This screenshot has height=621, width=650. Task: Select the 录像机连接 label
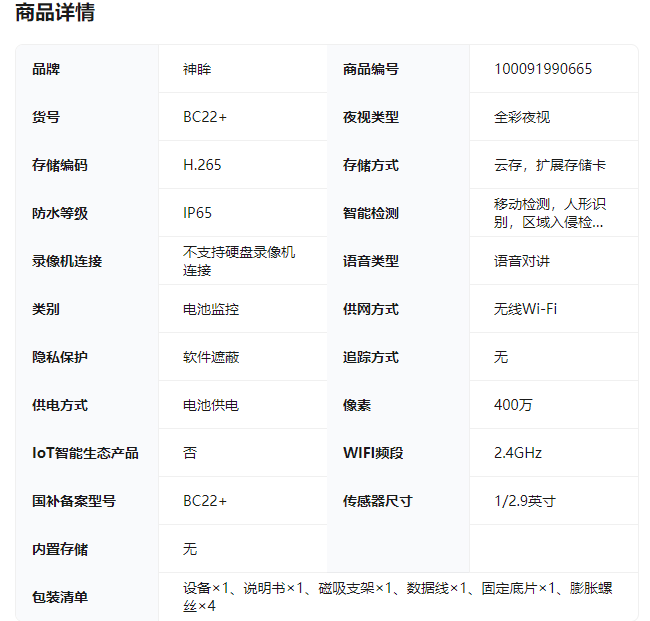67,261
